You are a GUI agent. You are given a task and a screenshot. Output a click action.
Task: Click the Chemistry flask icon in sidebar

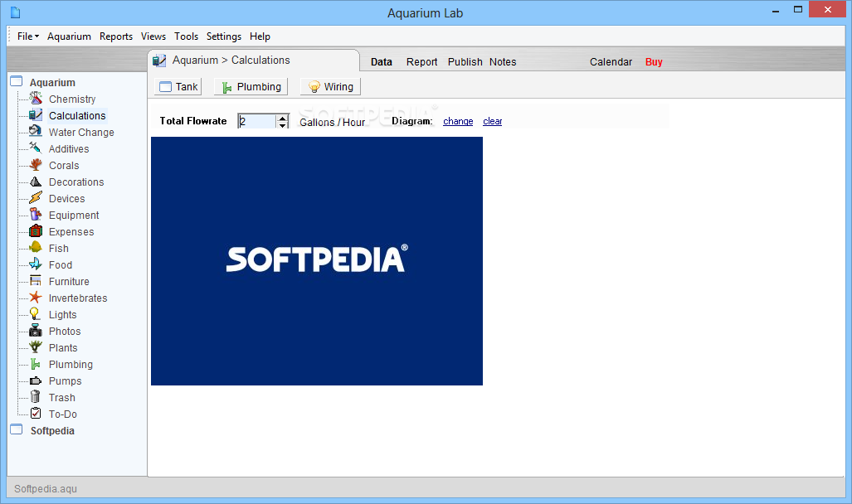click(36, 99)
